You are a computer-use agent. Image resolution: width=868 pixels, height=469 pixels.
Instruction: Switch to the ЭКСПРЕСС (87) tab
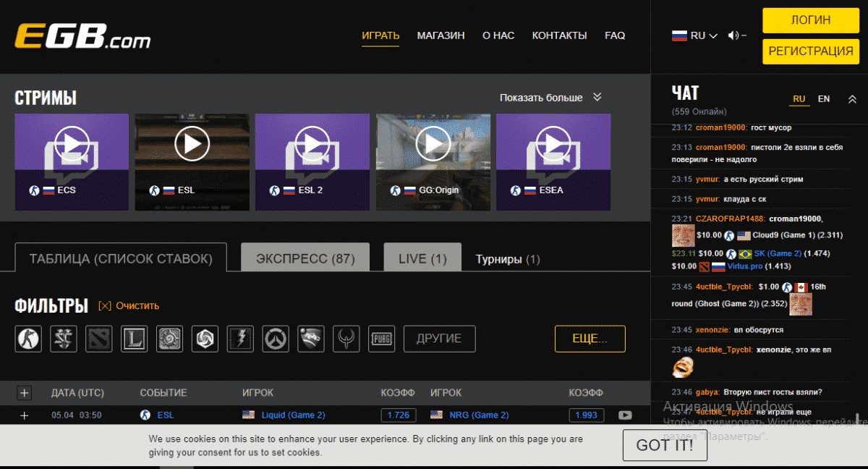click(305, 258)
